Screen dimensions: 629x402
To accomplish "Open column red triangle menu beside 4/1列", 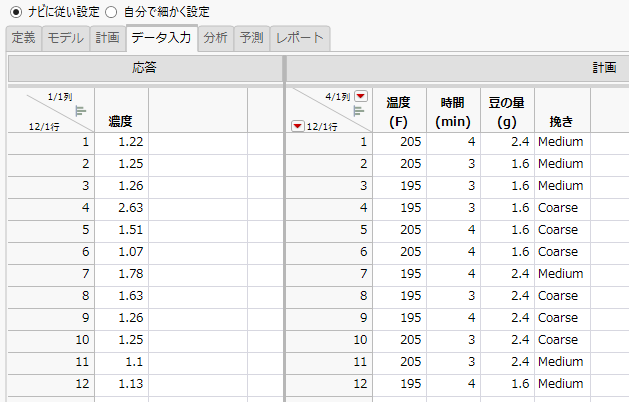I will coord(361,96).
